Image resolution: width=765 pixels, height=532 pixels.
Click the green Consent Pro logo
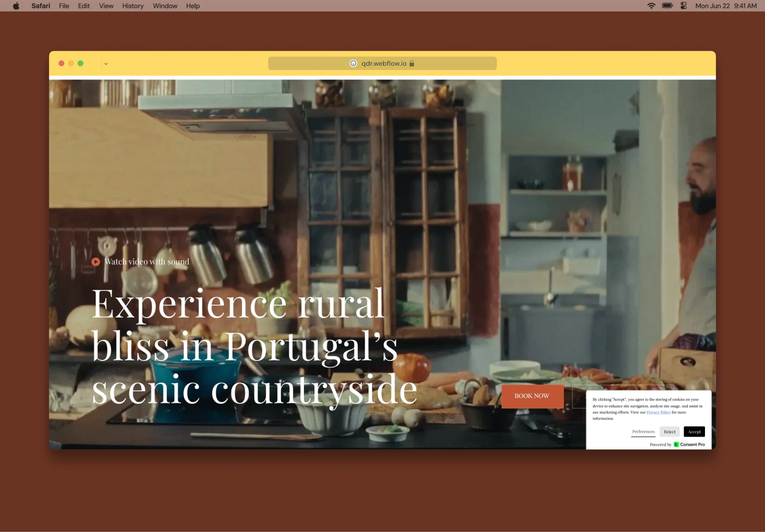[676, 444]
